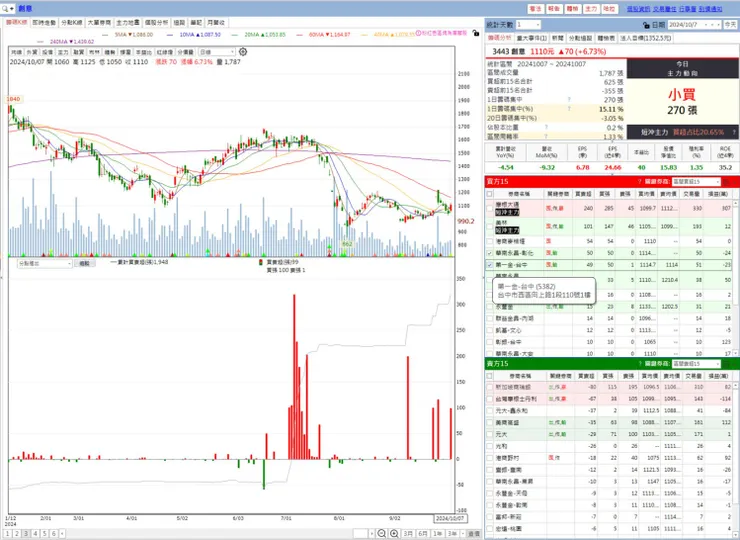Screen dimensions: 740x540
Task: Switch to the 主力地圖 tab
Action: pos(128,22)
